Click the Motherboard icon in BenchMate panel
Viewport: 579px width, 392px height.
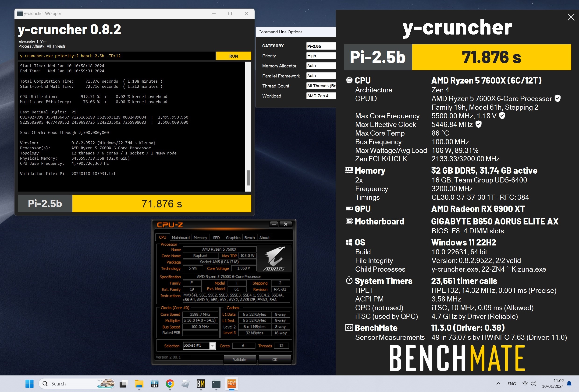pyautogui.click(x=349, y=221)
